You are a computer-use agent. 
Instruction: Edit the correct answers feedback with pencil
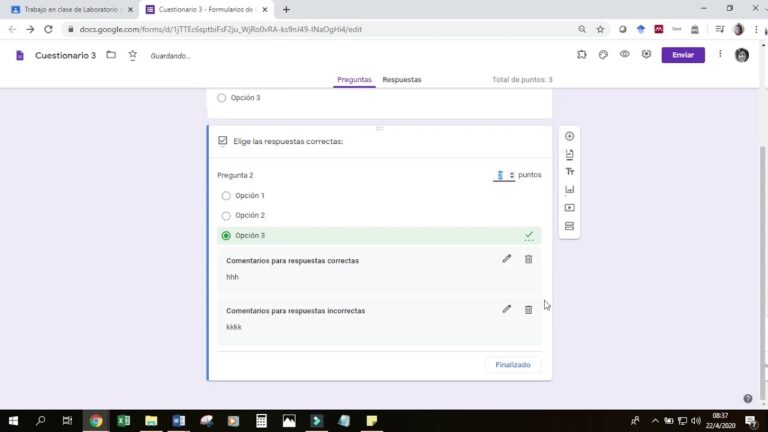click(x=506, y=259)
